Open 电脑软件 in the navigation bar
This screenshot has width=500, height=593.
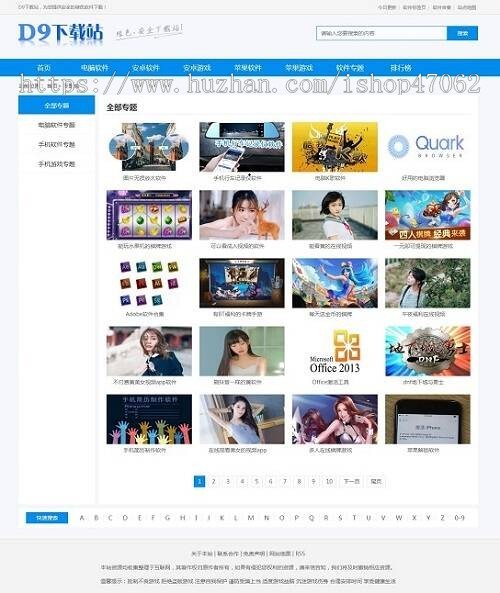pos(95,68)
